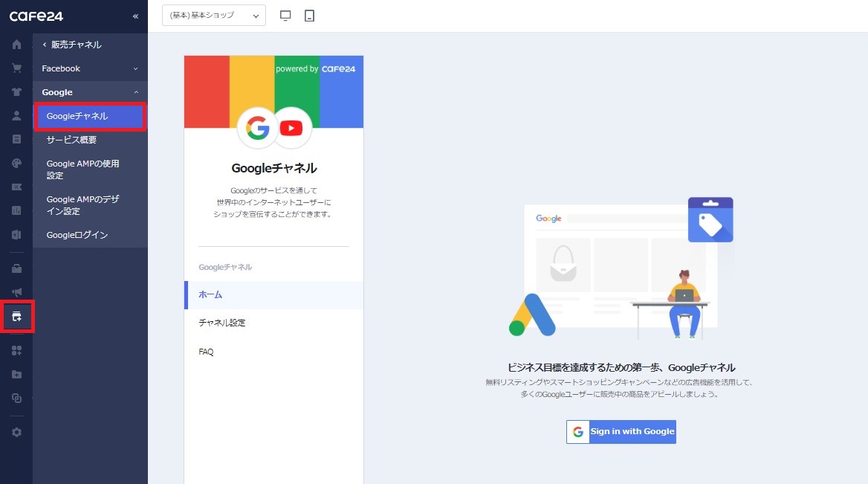Open the megaphone marketing icon
868x484 pixels.
point(16,292)
